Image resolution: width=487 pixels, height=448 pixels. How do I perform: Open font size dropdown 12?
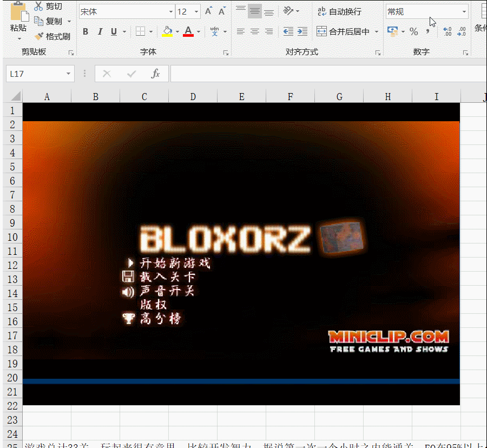196,12
